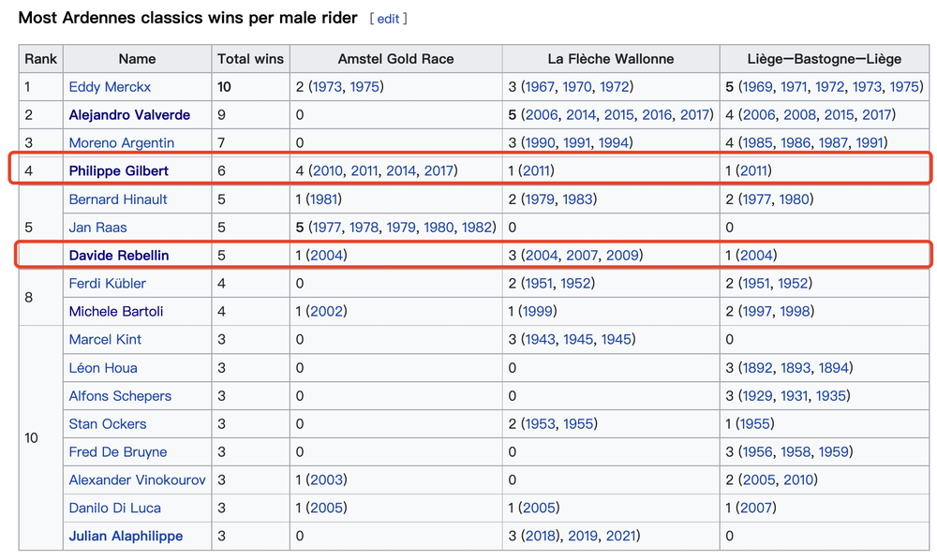Viewport: 937px width, 560px height.
Task: Click the Total wins column header
Action: (250, 58)
